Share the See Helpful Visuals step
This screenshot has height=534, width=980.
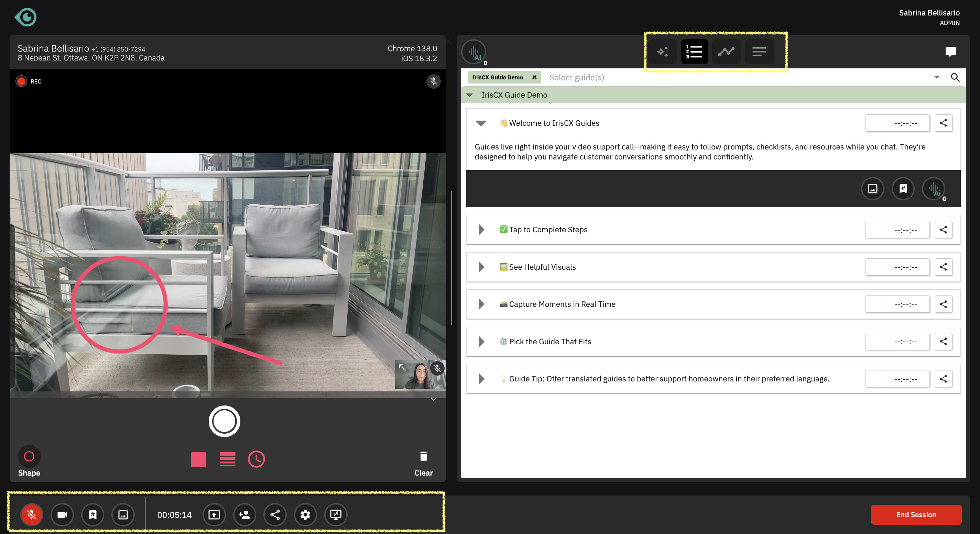(944, 267)
